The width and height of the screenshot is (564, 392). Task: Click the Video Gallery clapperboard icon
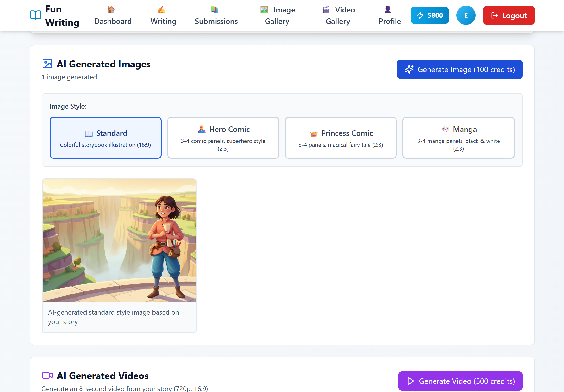tap(326, 10)
